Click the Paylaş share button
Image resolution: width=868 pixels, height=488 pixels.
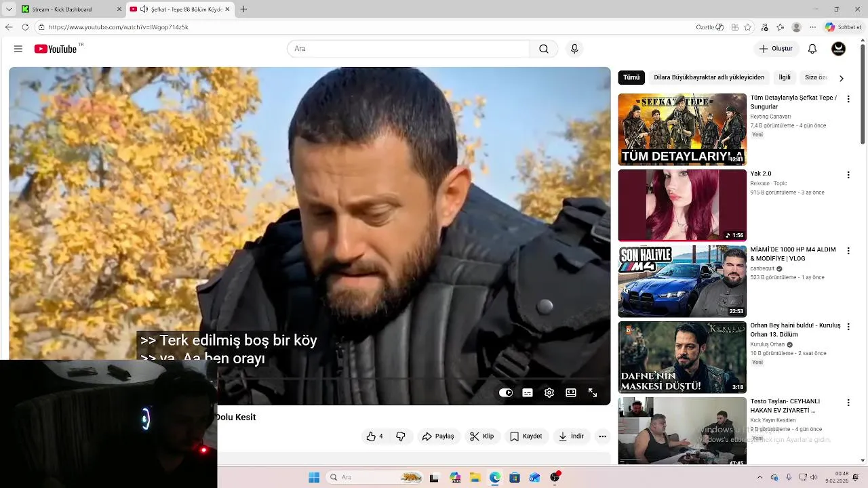(438, 436)
